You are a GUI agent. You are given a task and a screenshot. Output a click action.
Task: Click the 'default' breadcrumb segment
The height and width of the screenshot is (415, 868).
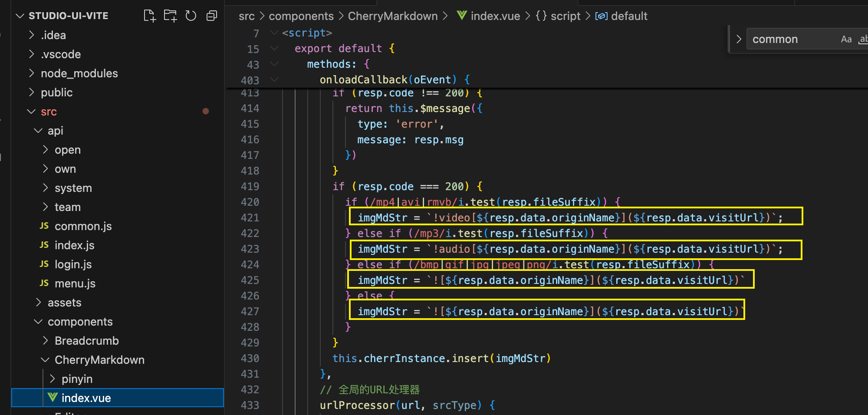(629, 16)
